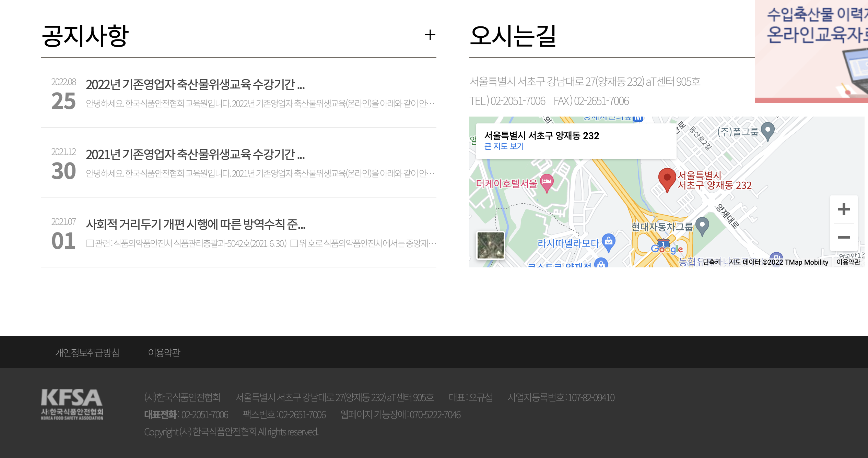This screenshot has width=868, height=458.
Task: Click the KFSA footer logo
Action: [72, 404]
